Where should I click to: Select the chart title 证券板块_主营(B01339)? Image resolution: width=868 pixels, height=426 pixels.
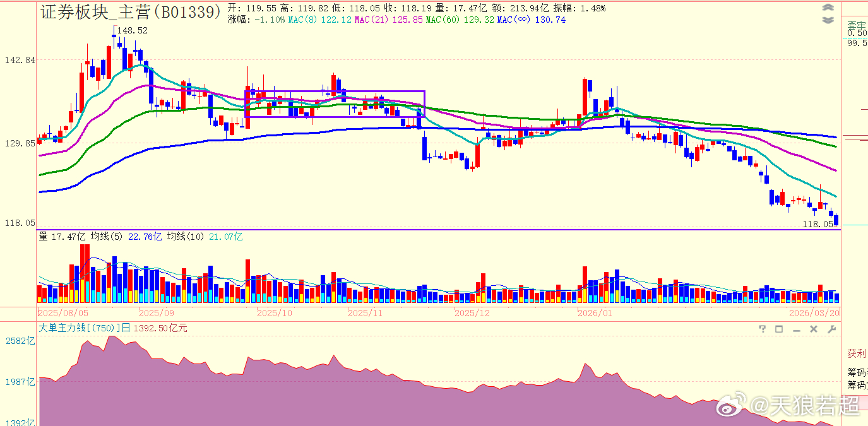pos(131,11)
